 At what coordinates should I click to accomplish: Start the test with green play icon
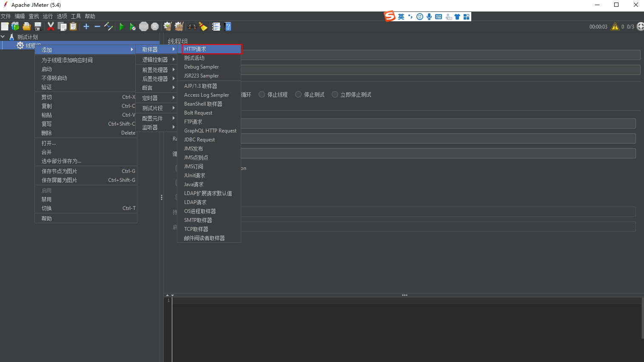click(x=121, y=26)
